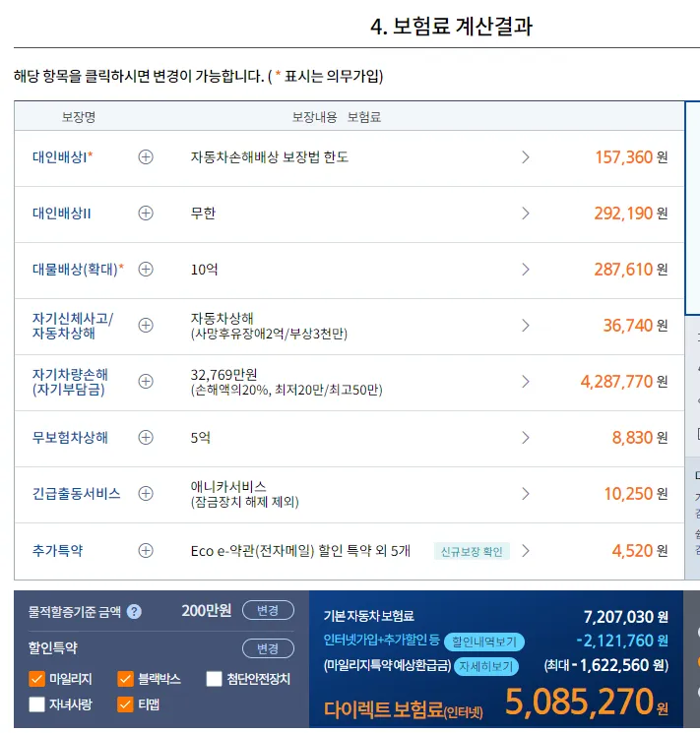Click plus icon beside 자기신체사고/자동차상해
The height and width of the screenshot is (733, 700).
[x=146, y=326]
